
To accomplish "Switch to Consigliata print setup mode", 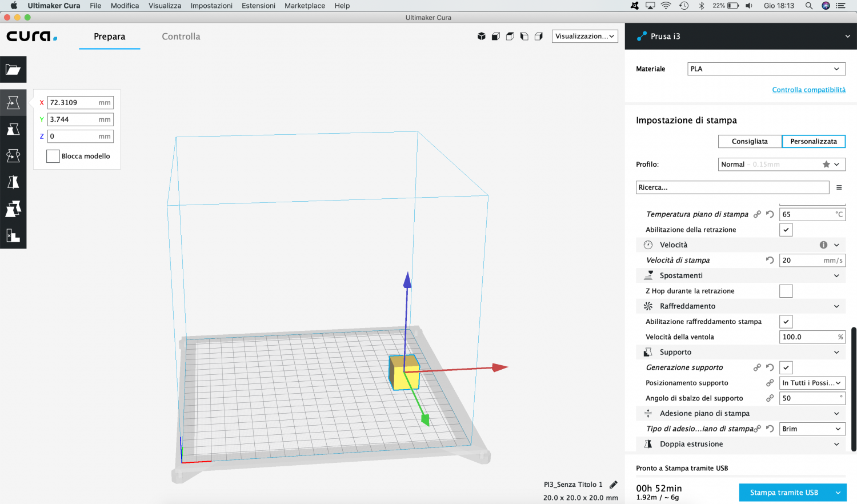I will coord(750,141).
